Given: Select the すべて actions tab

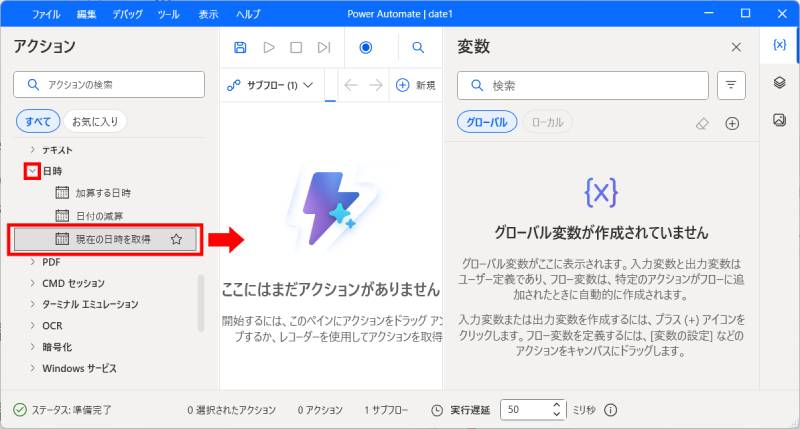Looking at the screenshot, I should click(x=38, y=121).
